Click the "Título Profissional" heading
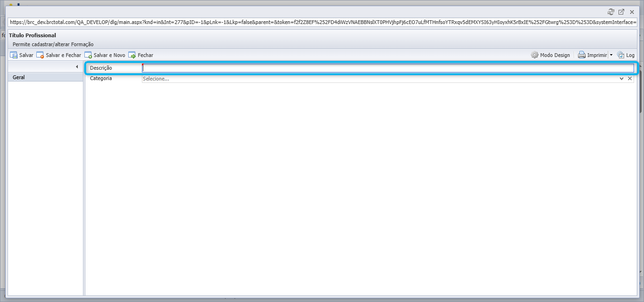644x302 pixels. click(33, 35)
